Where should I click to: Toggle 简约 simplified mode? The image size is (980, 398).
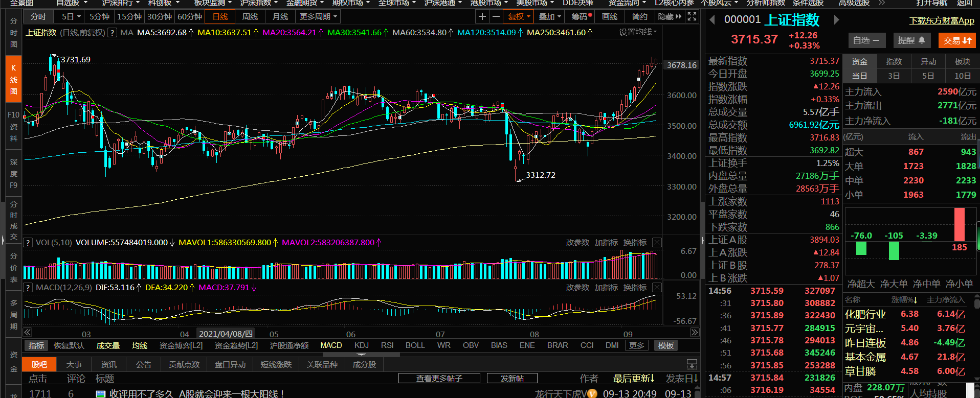(640, 17)
